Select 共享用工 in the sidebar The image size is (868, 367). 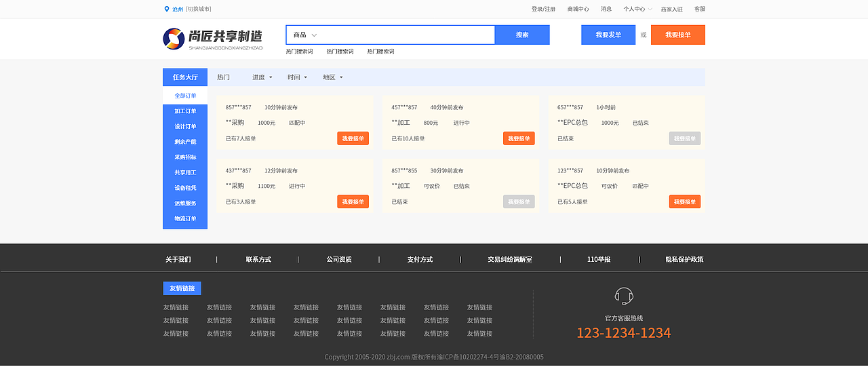[x=185, y=173]
